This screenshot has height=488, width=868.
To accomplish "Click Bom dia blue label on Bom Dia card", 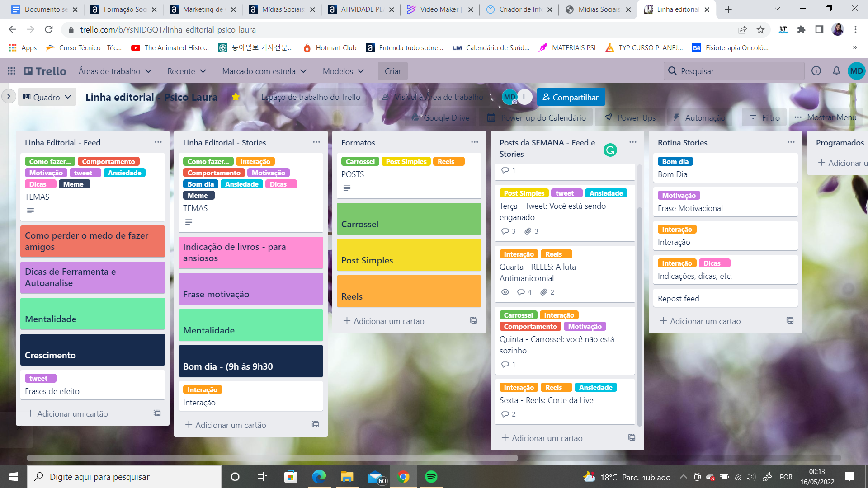I will (675, 161).
